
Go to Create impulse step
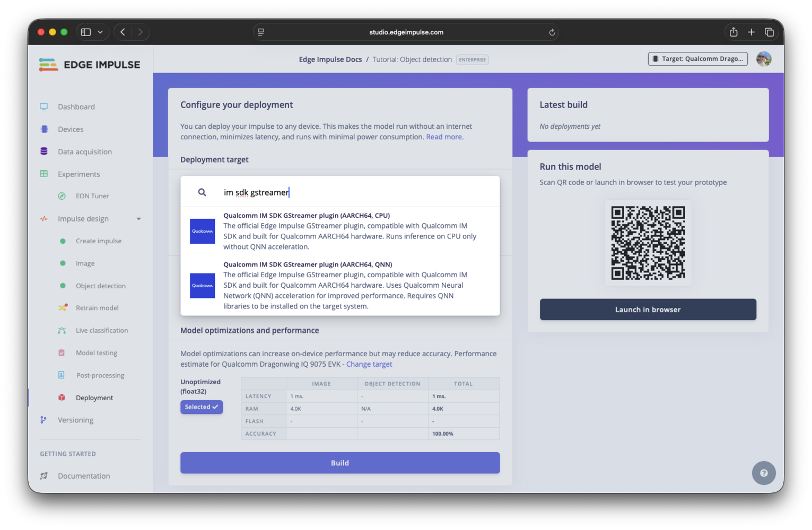[99, 241]
